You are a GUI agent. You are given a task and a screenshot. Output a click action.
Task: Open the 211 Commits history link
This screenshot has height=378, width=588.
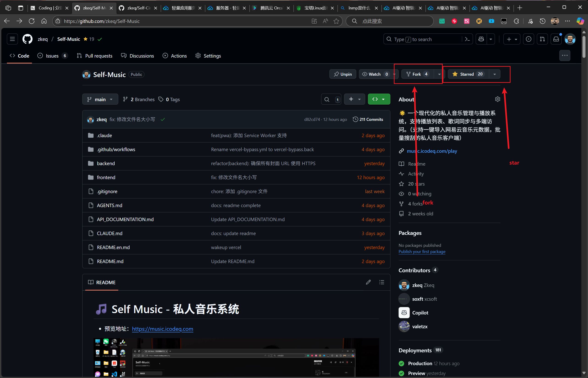(x=368, y=119)
